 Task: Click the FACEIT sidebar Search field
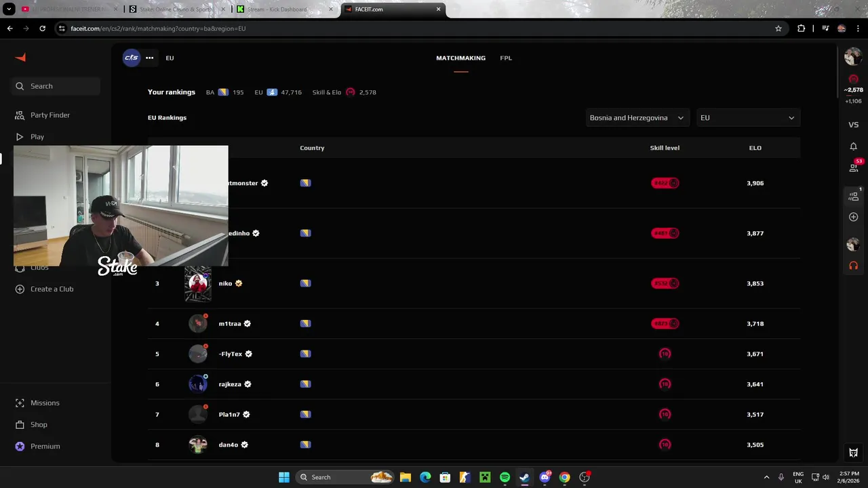coord(56,86)
